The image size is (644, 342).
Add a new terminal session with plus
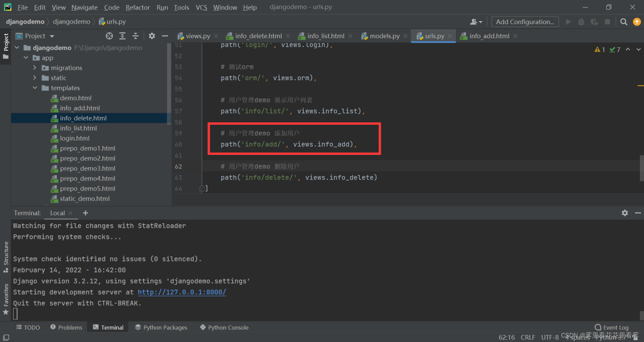pos(86,213)
